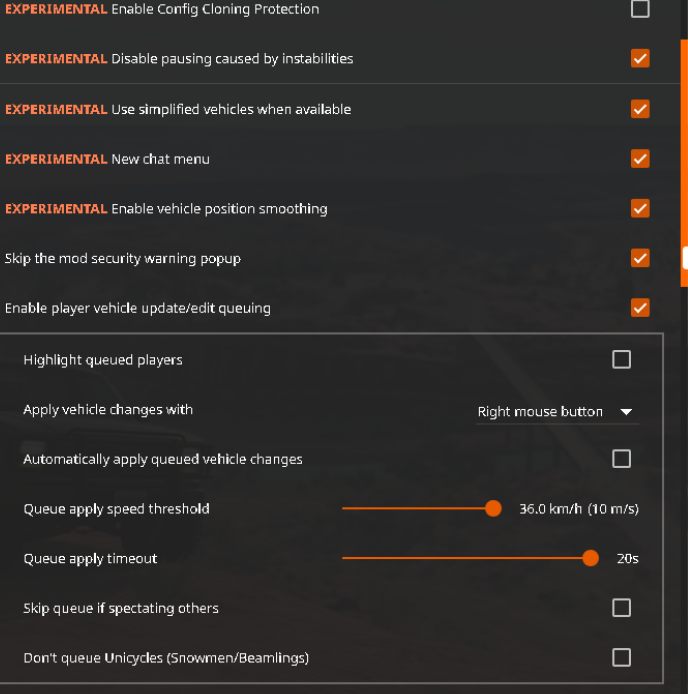
Task: Click the Queue apply speed threshold slider handle
Action: point(493,508)
